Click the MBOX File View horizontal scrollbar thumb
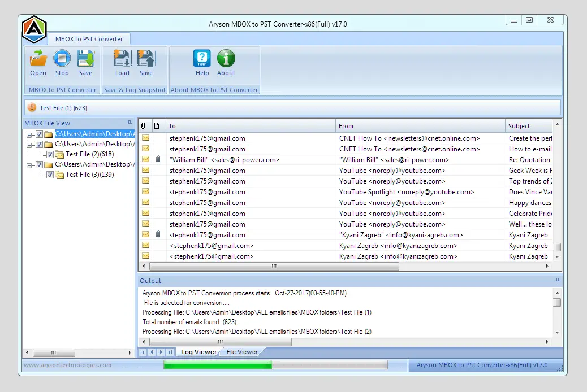This screenshot has height=392, width=587. click(54, 352)
